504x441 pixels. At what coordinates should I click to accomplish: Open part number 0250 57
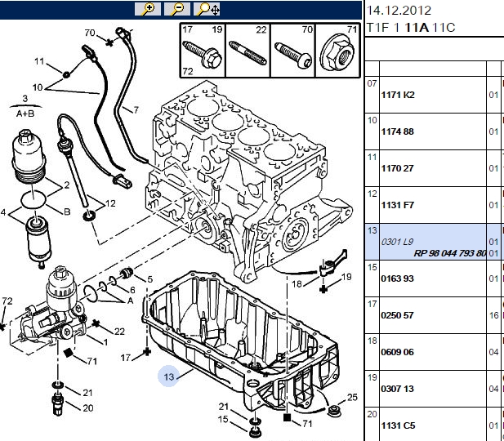coord(397,315)
